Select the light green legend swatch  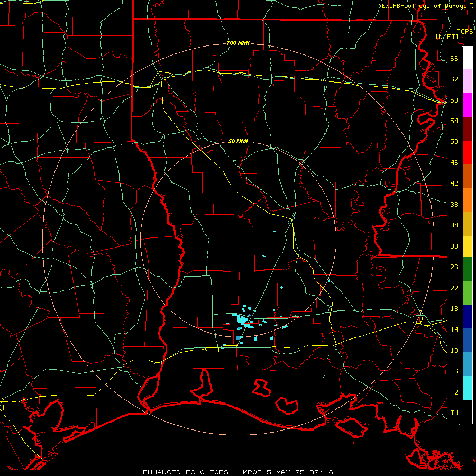(467, 293)
